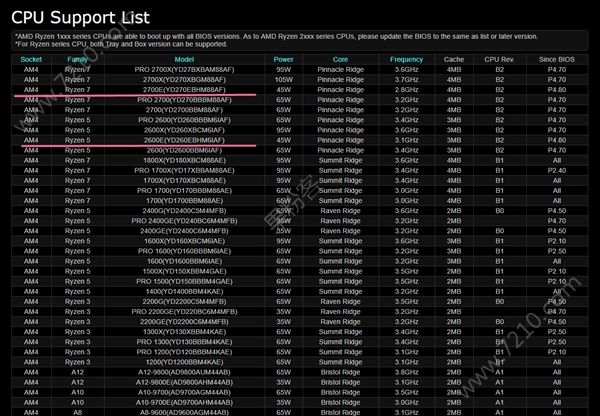
Task: Select the 2600E model cell
Action: (x=184, y=140)
